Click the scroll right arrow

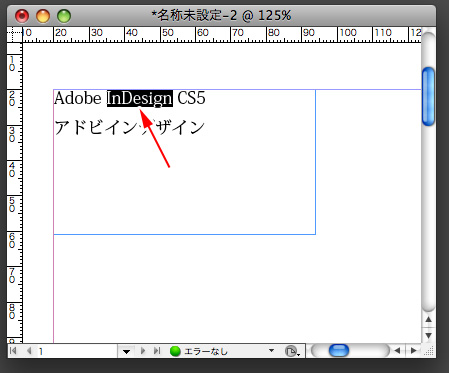pos(414,351)
